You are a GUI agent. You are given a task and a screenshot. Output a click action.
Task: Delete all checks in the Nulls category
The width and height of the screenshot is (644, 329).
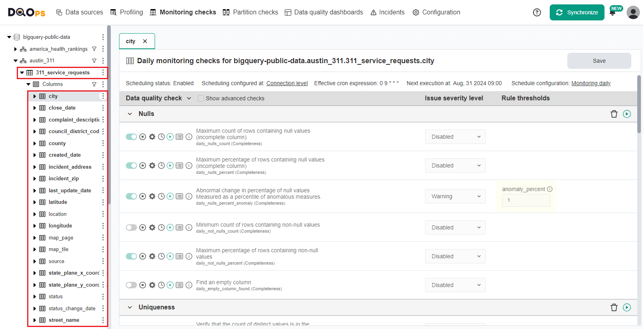(x=614, y=114)
